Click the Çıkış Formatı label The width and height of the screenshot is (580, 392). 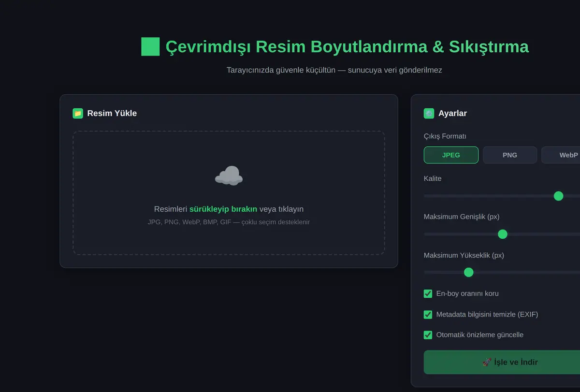coord(445,136)
